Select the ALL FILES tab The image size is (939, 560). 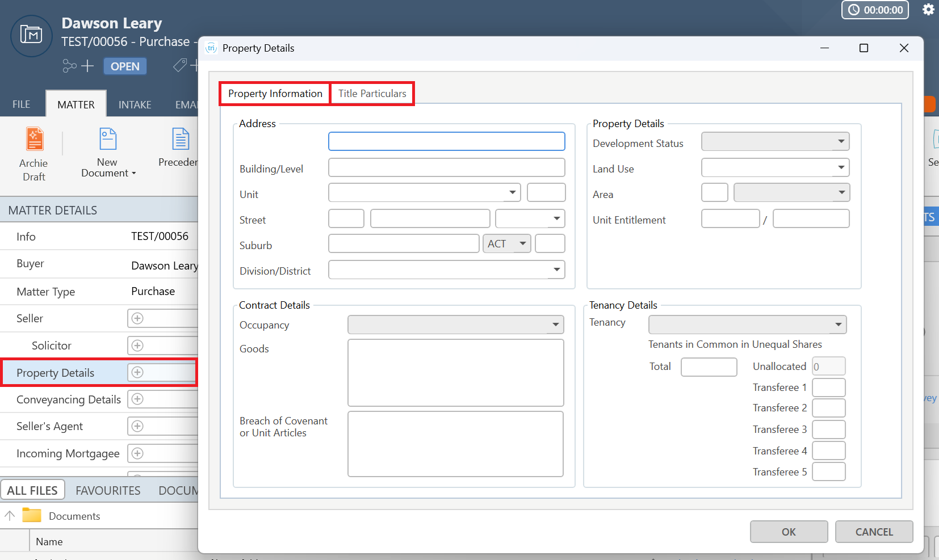[32, 491]
